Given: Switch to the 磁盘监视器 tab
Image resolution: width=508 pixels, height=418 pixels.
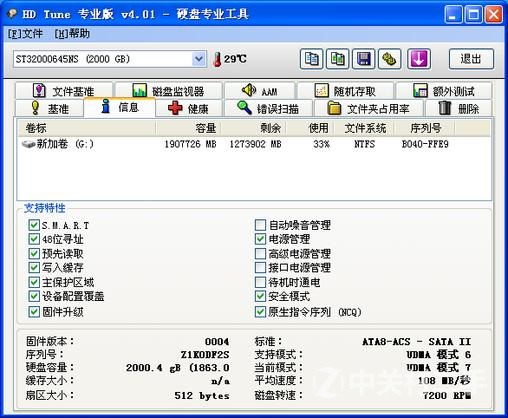Looking at the screenshot, I should [169, 91].
